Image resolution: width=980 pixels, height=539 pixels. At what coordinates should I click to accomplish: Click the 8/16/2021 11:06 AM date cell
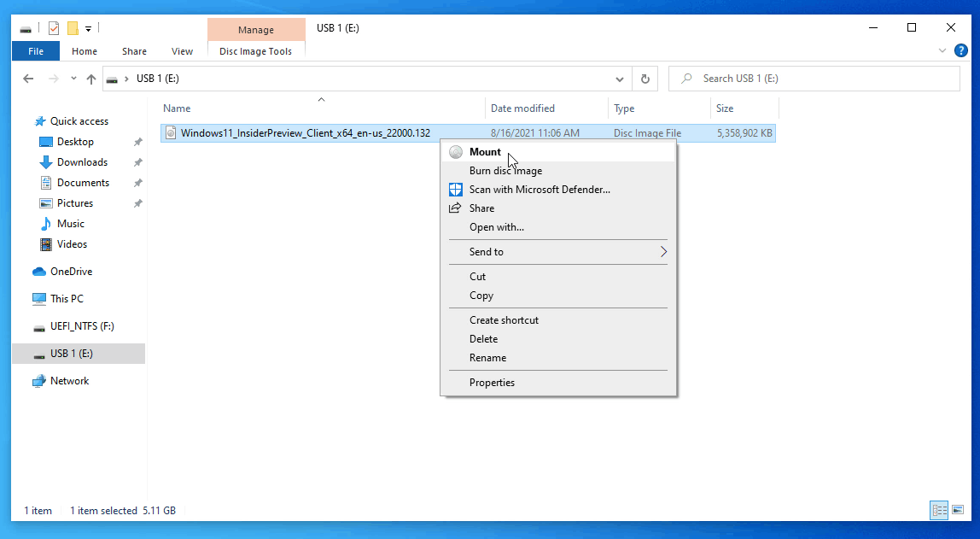click(x=535, y=132)
